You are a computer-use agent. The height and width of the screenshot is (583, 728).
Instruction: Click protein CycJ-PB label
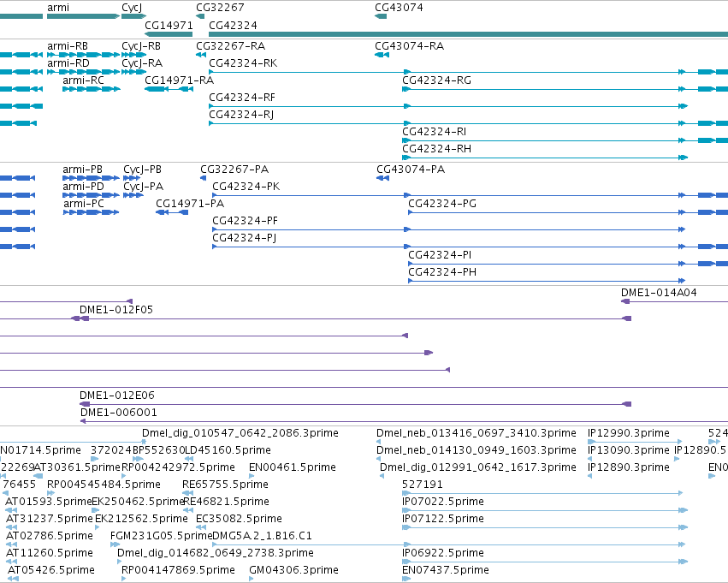point(143,170)
